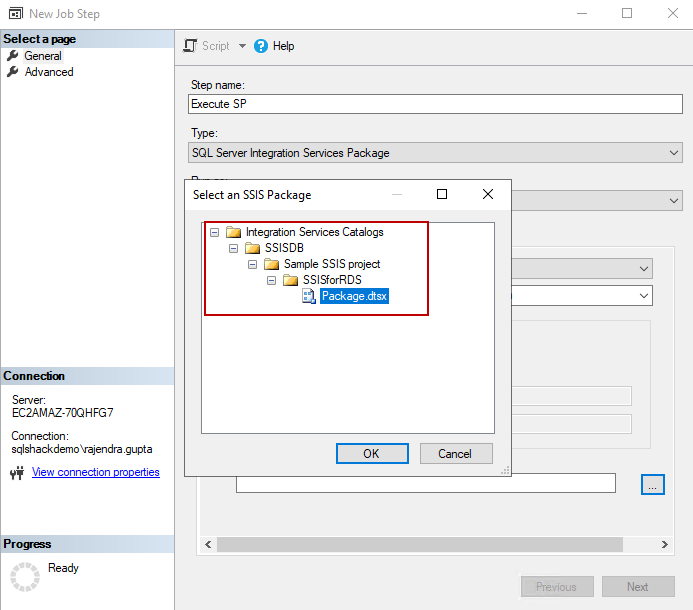Minimize the New Job Step window
This screenshot has width=693, height=610.
[x=582, y=13]
